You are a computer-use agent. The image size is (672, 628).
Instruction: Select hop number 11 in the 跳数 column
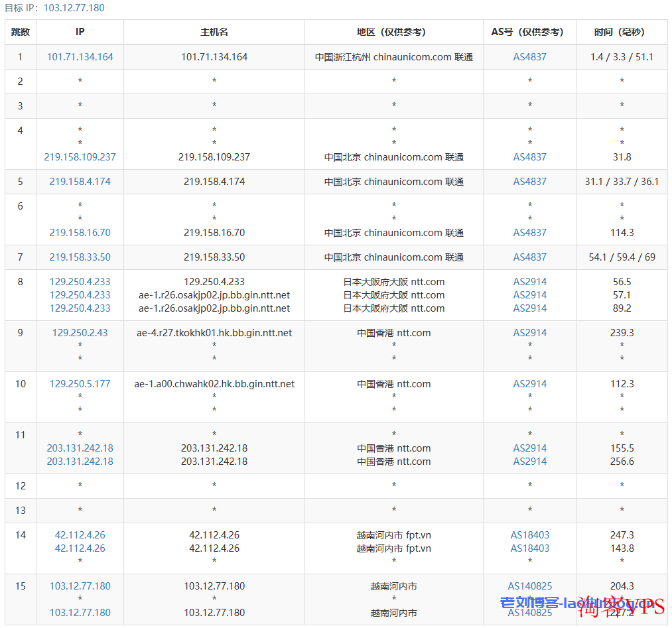pyautogui.click(x=21, y=435)
